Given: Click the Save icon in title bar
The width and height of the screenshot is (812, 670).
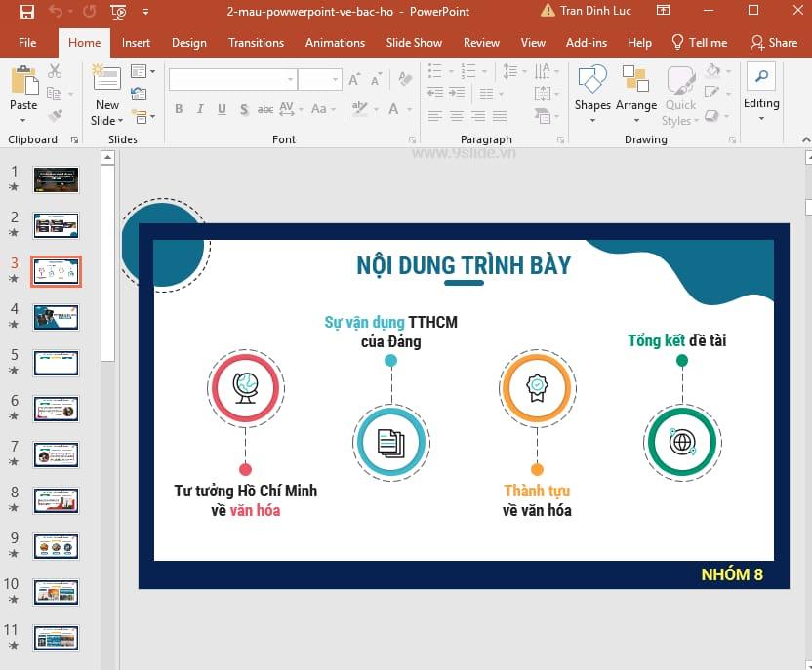Looking at the screenshot, I should tap(26, 12).
